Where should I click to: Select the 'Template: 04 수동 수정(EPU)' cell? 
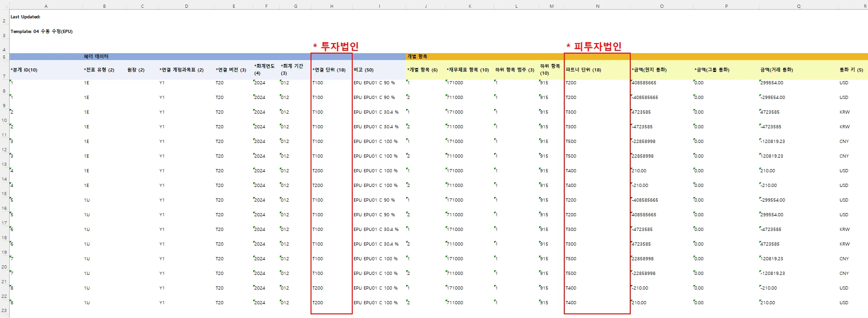pyautogui.click(x=42, y=32)
